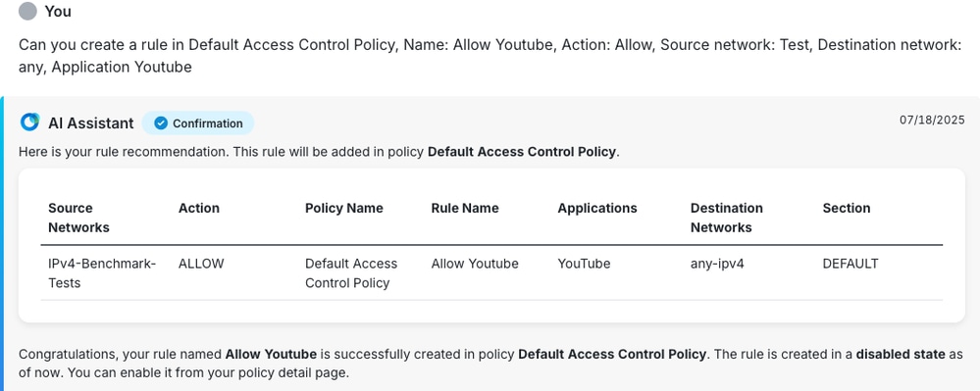980x391 pixels.
Task: Click the Source Networks column header
Action: point(78,218)
